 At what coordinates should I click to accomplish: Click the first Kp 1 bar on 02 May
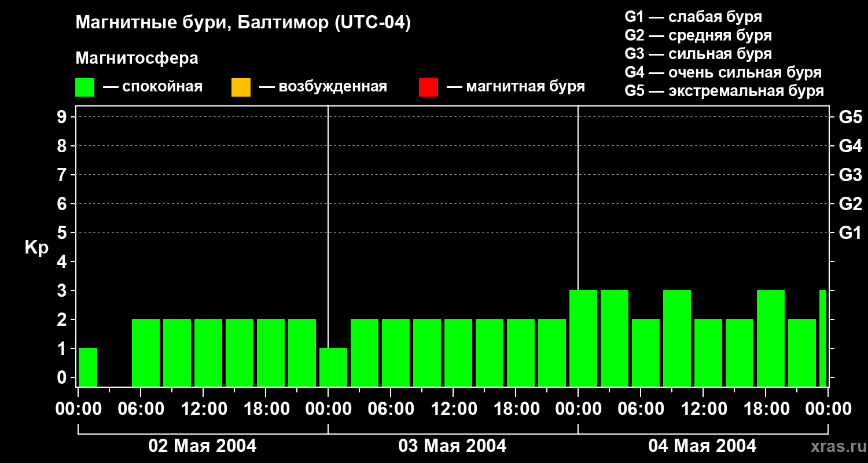(x=88, y=367)
